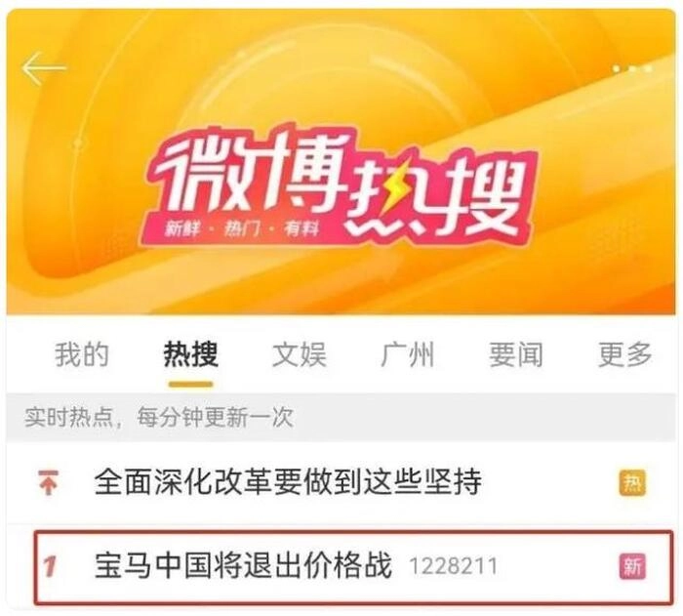
Task: Open topic 宝马中国将退出价格战
Action: (243, 565)
